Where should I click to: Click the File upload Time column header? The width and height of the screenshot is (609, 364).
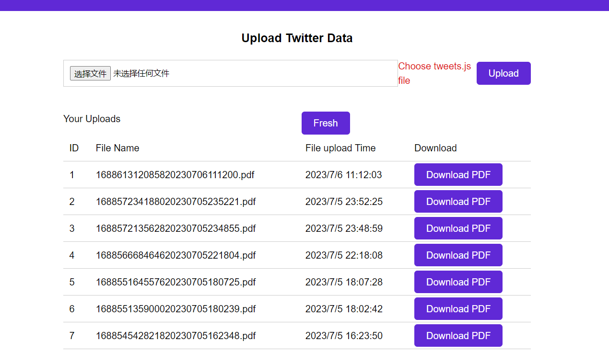(340, 148)
